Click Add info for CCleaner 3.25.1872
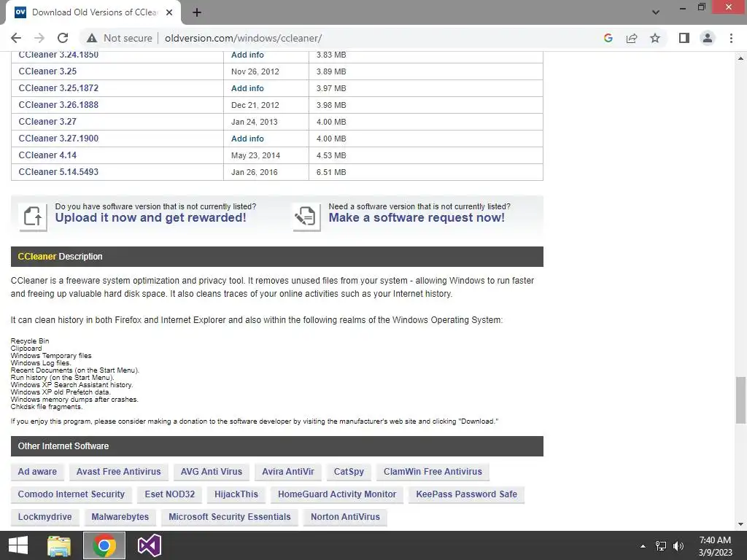This screenshot has width=747, height=560. tap(247, 88)
